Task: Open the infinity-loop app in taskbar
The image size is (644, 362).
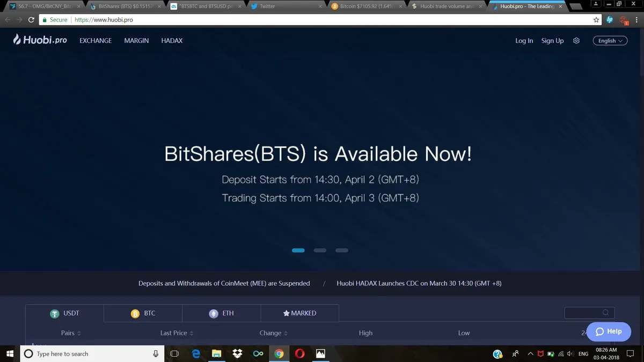Action: click(258, 354)
